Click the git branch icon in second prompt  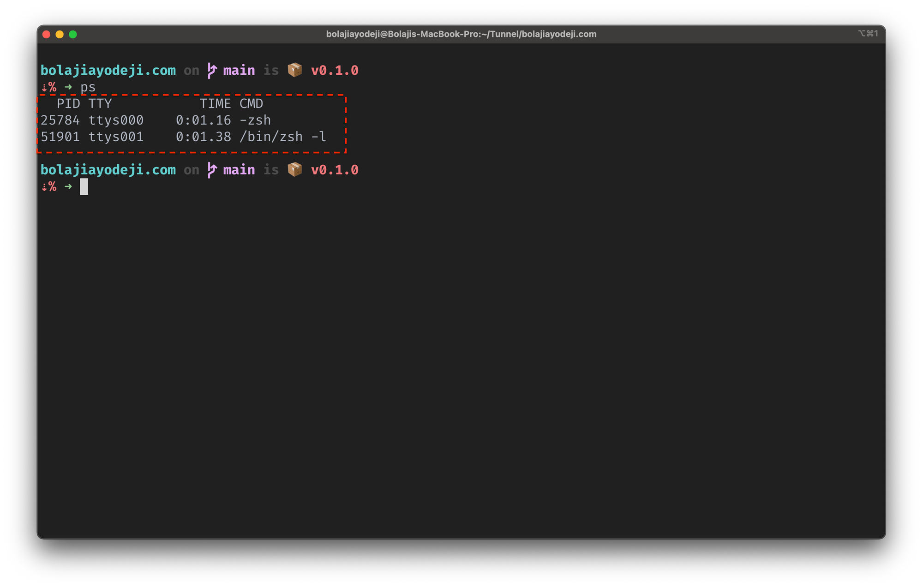[212, 170]
